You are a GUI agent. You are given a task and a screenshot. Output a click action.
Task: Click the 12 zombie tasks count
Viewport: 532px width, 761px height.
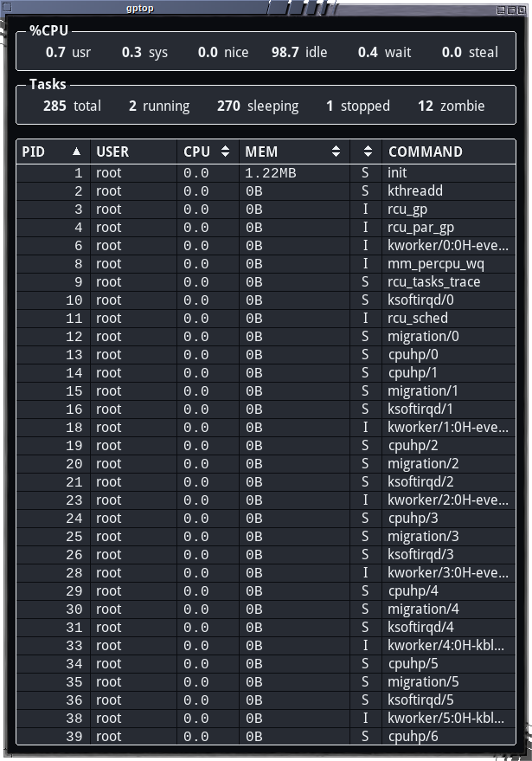tap(452, 106)
